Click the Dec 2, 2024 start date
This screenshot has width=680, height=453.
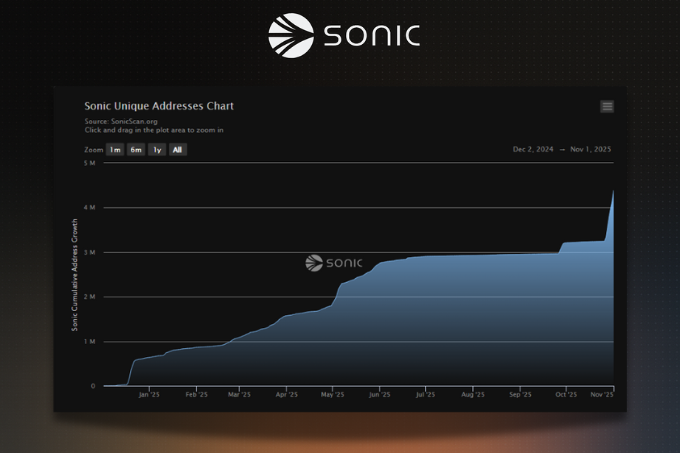point(533,149)
